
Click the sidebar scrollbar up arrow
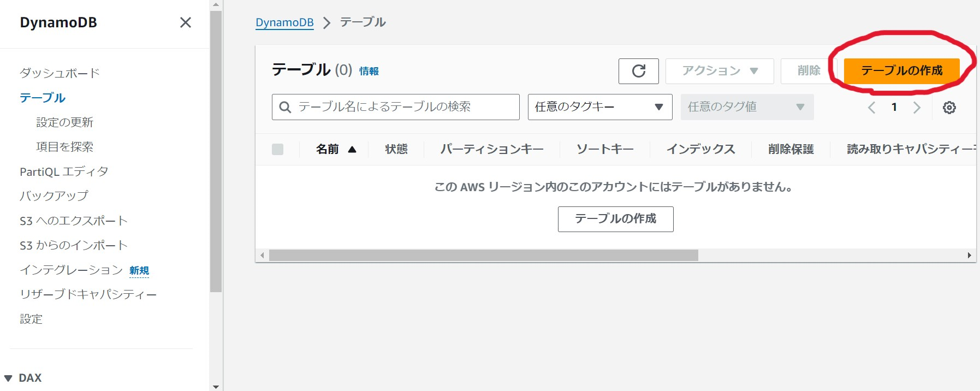point(216,4)
